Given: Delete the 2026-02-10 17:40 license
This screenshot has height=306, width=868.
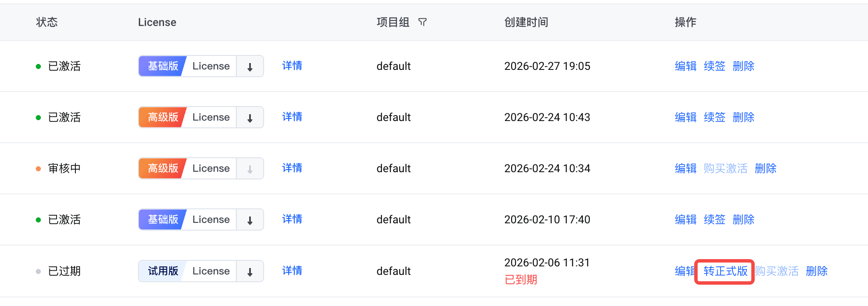Looking at the screenshot, I should pos(743,219).
